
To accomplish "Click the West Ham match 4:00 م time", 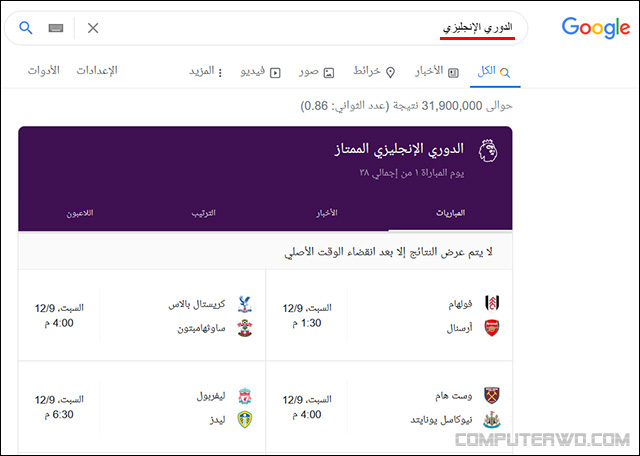I will point(307,414).
